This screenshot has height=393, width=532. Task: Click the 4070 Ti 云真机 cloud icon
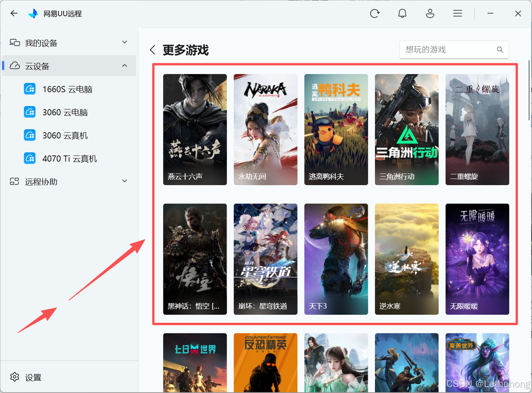[x=30, y=158]
